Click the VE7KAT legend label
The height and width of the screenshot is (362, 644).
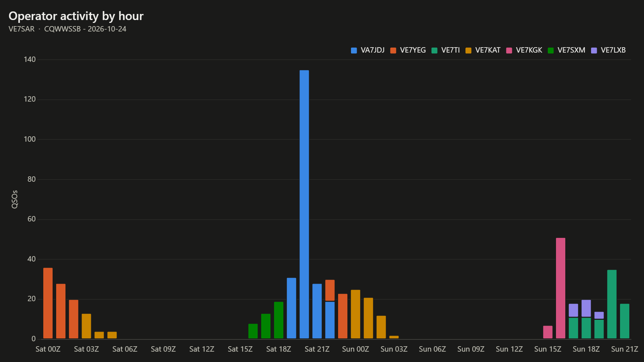pos(488,50)
